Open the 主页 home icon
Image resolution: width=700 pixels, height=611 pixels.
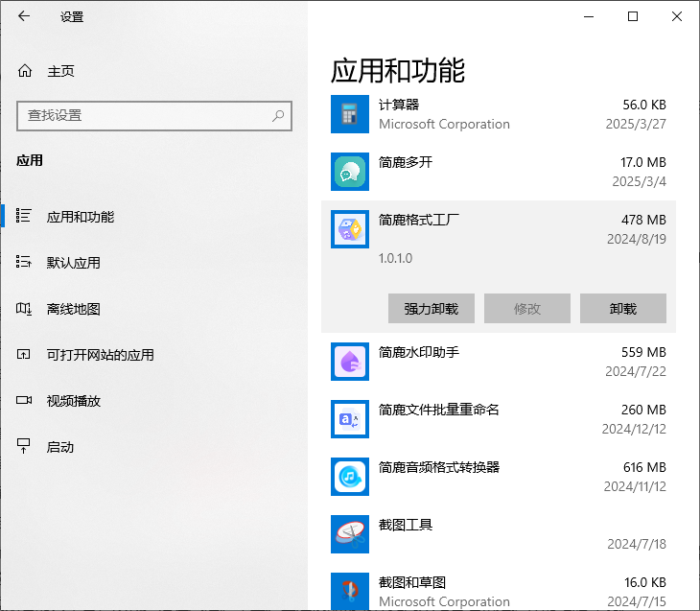(x=25, y=71)
